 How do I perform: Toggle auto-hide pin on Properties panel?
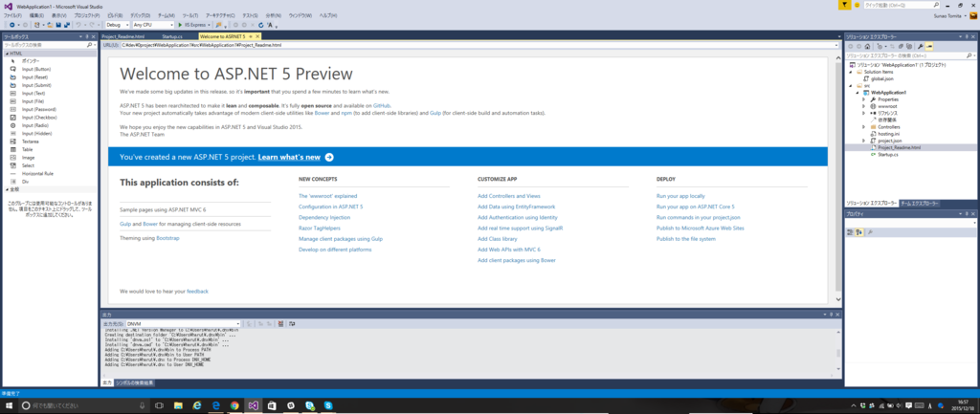tap(967, 214)
